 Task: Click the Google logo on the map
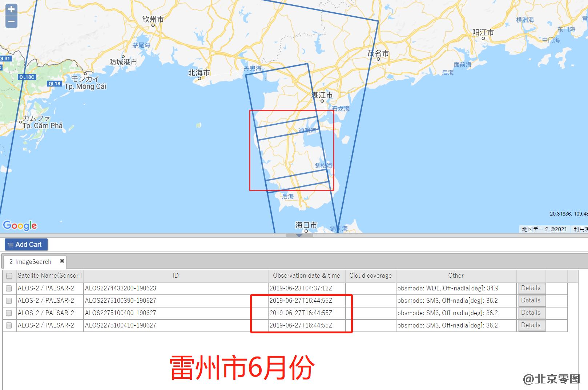(20, 225)
